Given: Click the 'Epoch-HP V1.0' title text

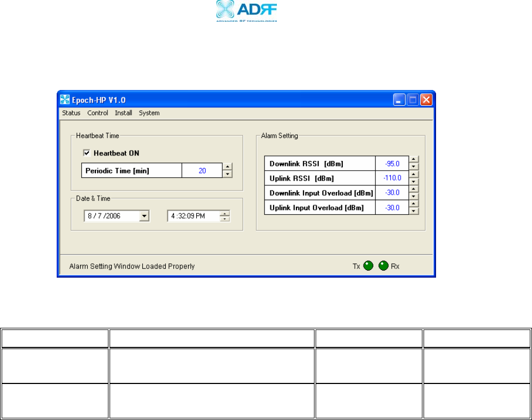Looking at the screenshot, I should [99, 100].
